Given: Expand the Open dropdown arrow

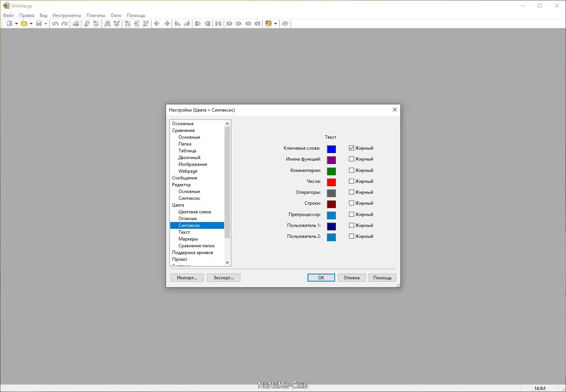Looking at the screenshot, I should pos(31,24).
